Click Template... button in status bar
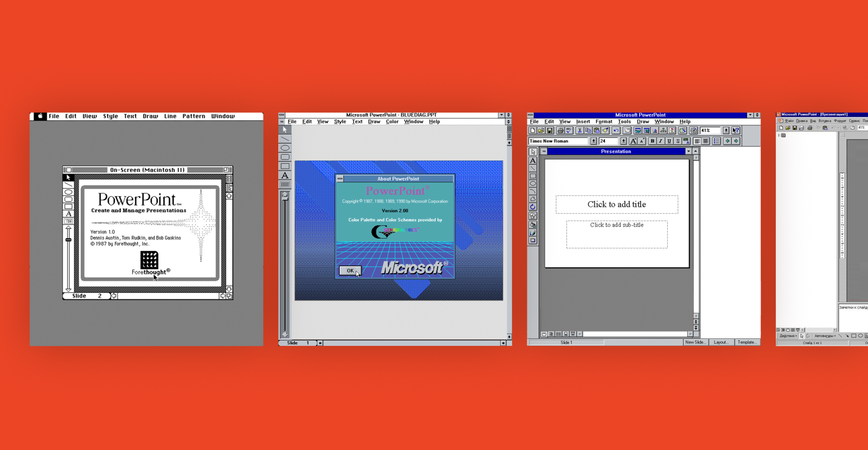868x450 pixels. (748, 342)
